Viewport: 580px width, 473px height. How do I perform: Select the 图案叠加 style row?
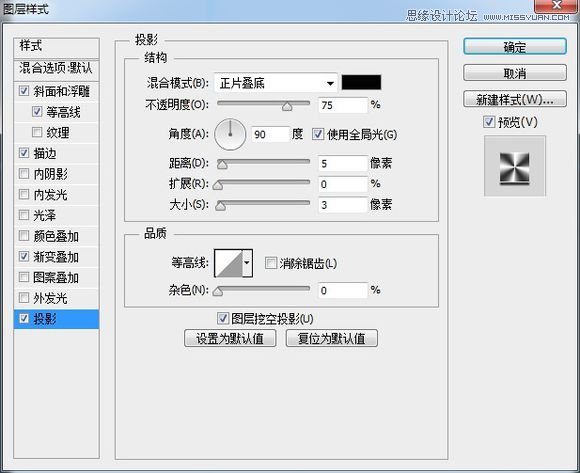click(57, 277)
